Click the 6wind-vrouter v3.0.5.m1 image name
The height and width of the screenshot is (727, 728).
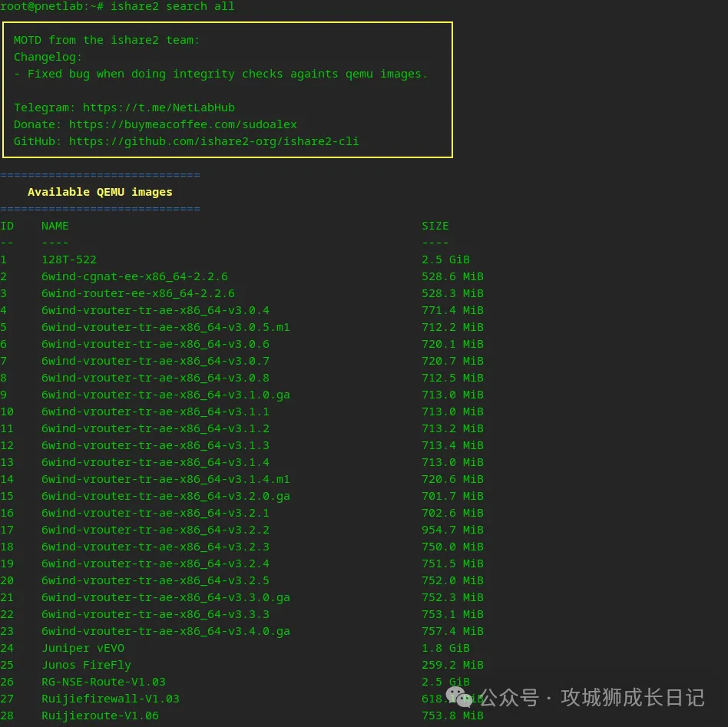click(165, 327)
